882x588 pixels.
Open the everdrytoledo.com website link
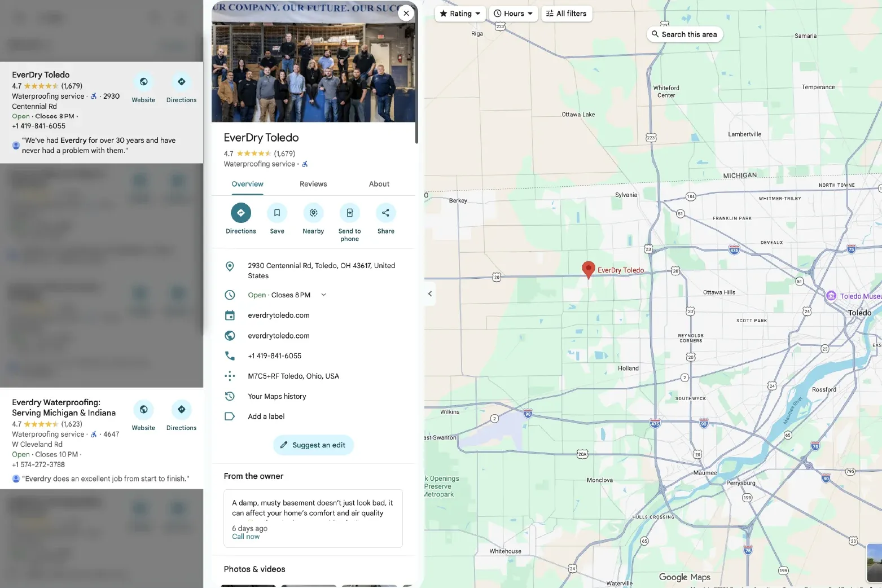tap(279, 336)
